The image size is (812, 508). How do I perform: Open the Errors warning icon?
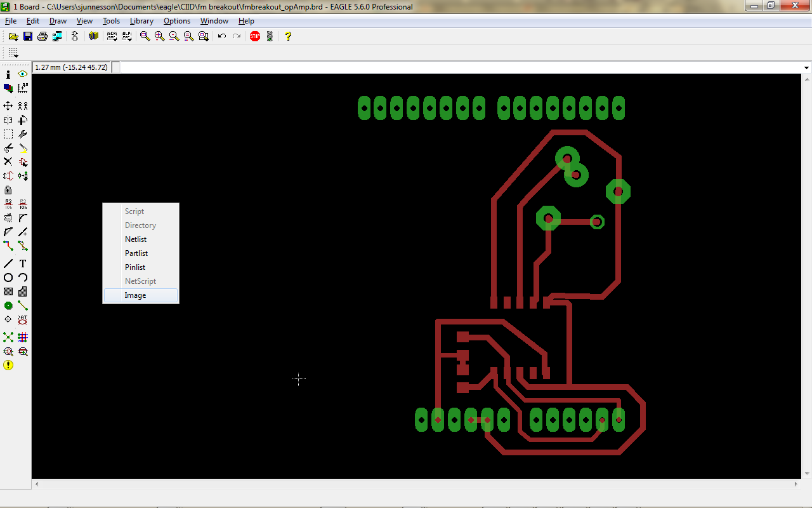tap(8, 365)
